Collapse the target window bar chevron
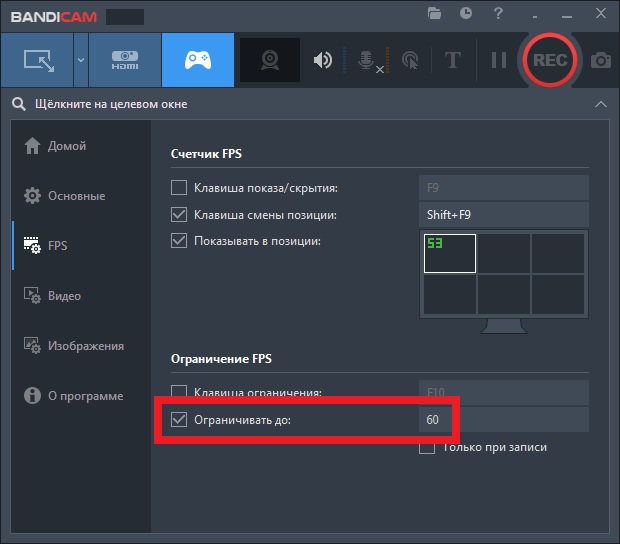Screen dimensions: 620x544 [600, 104]
